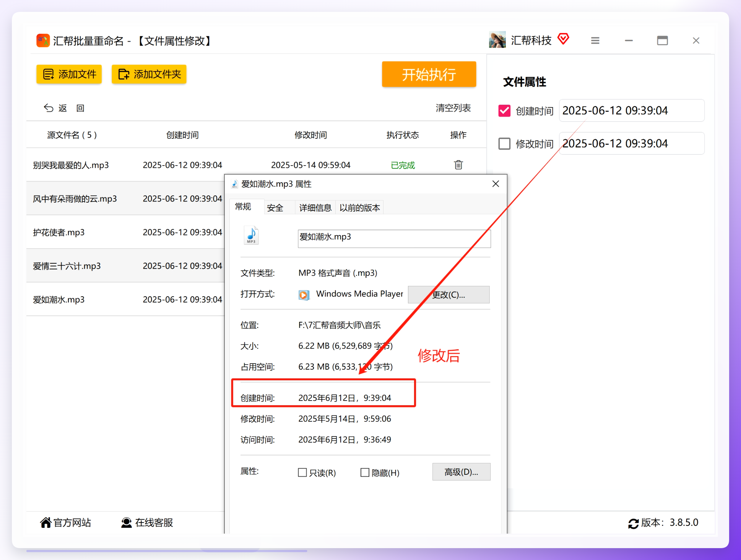Click the 高级(D)... button
741x560 pixels.
click(x=461, y=472)
